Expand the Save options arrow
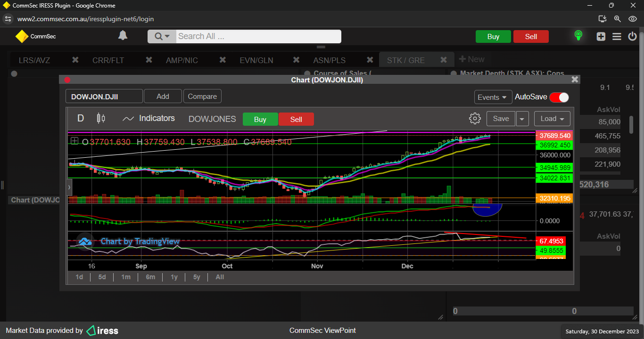Viewport: 644px width, 339px height. (x=522, y=119)
